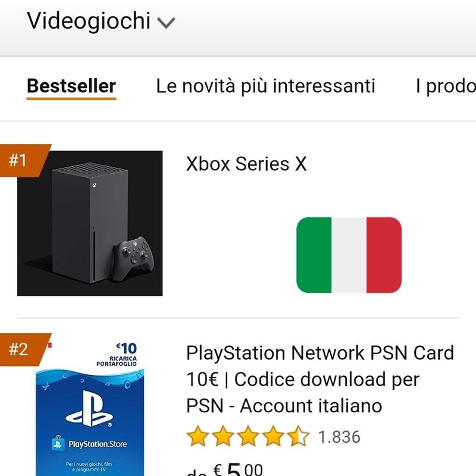Select the Bestseller tab

pos(71,86)
